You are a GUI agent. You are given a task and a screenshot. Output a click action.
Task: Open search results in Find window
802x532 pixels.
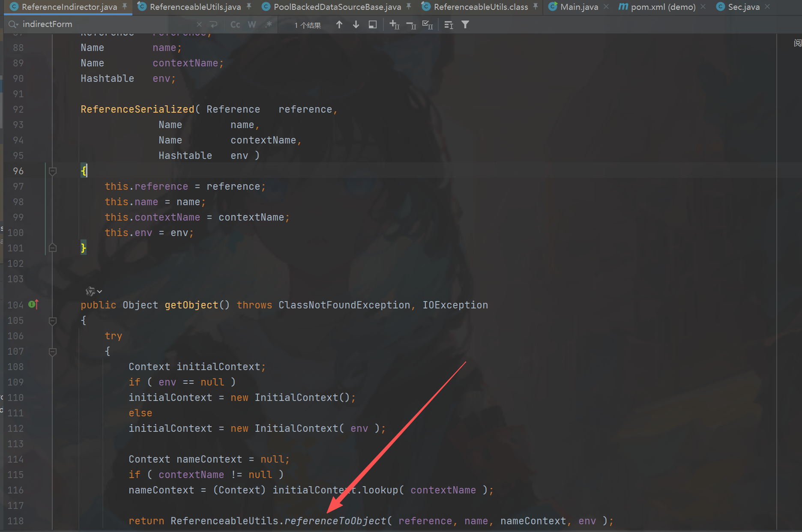click(x=373, y=25)
